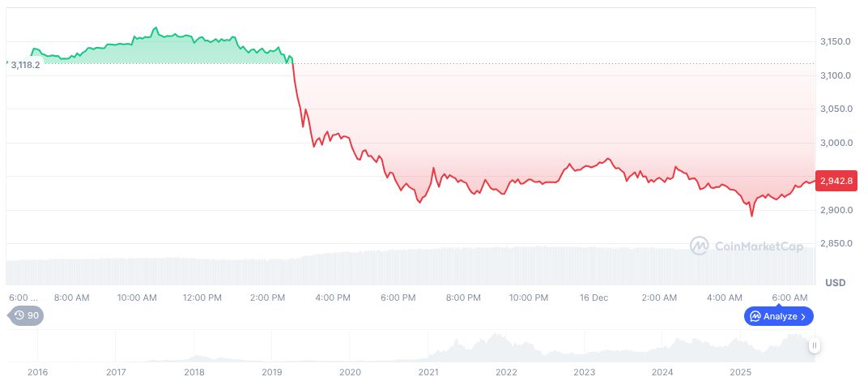
Task: Select 2018 on the year timeline
Action: click(x=194, y=372)
